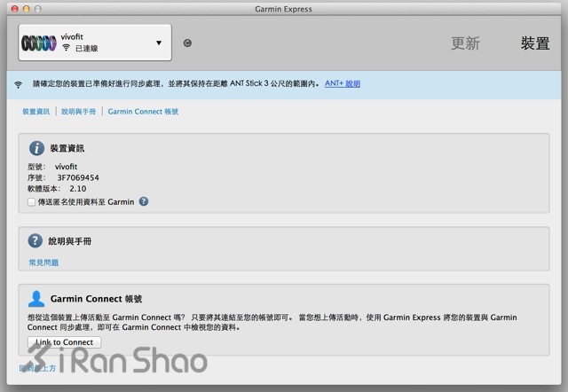The image size is (568, 392).
Task: Switch to the 更新 tab
Action: pos(466,43)
